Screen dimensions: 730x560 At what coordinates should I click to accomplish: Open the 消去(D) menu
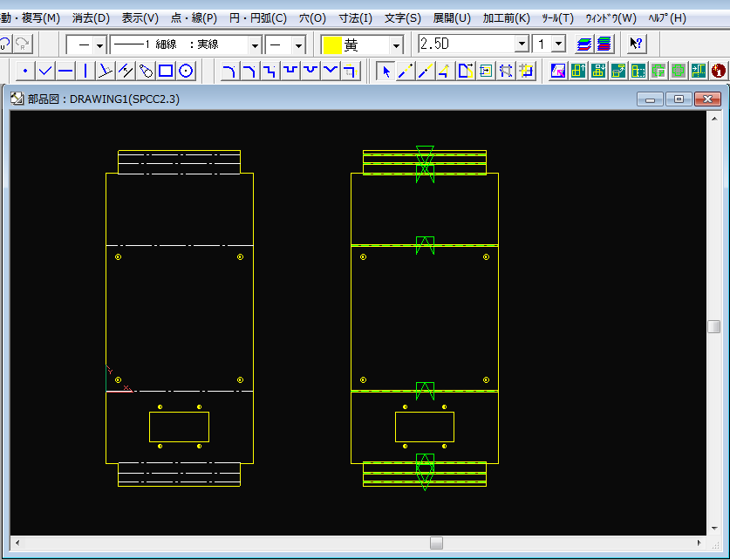[x=91, y=18]
